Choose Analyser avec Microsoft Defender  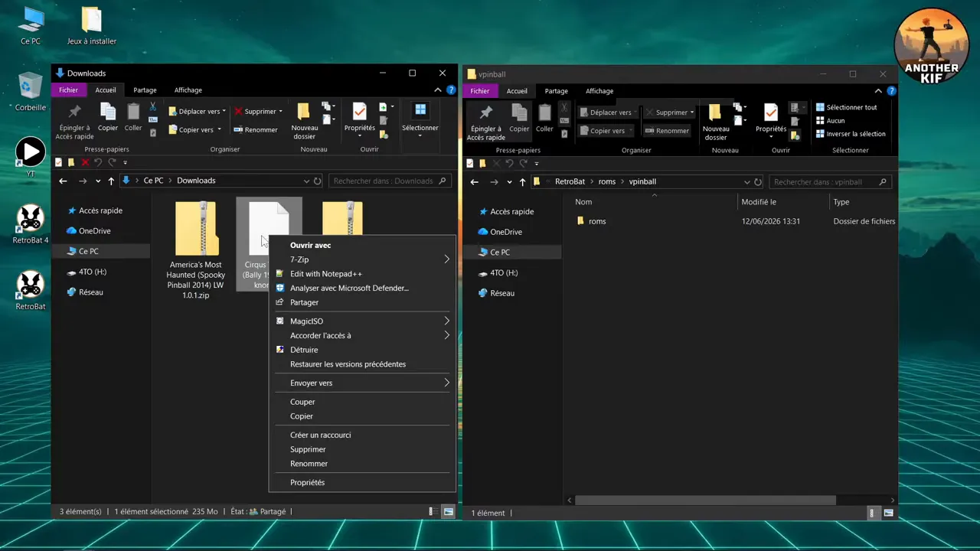pyautogui.click(x=362, y=288)
